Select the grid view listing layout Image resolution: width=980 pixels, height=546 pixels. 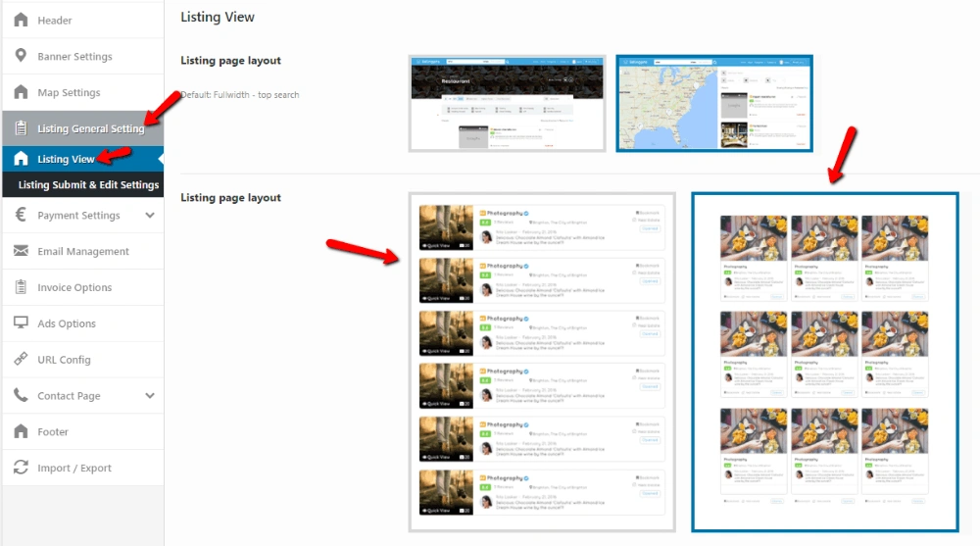click(824, 363)
